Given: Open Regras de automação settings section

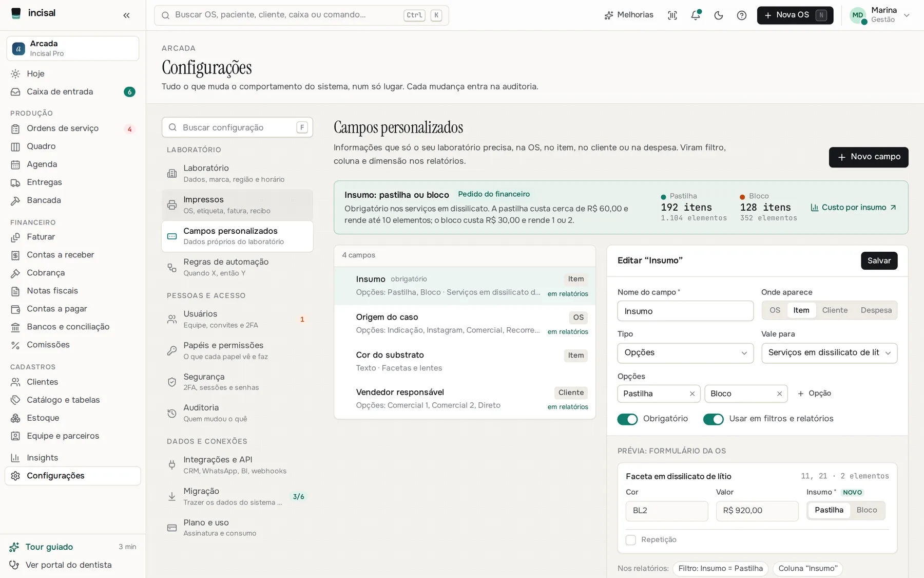Looking at the screenshot, I should point(237,267).
